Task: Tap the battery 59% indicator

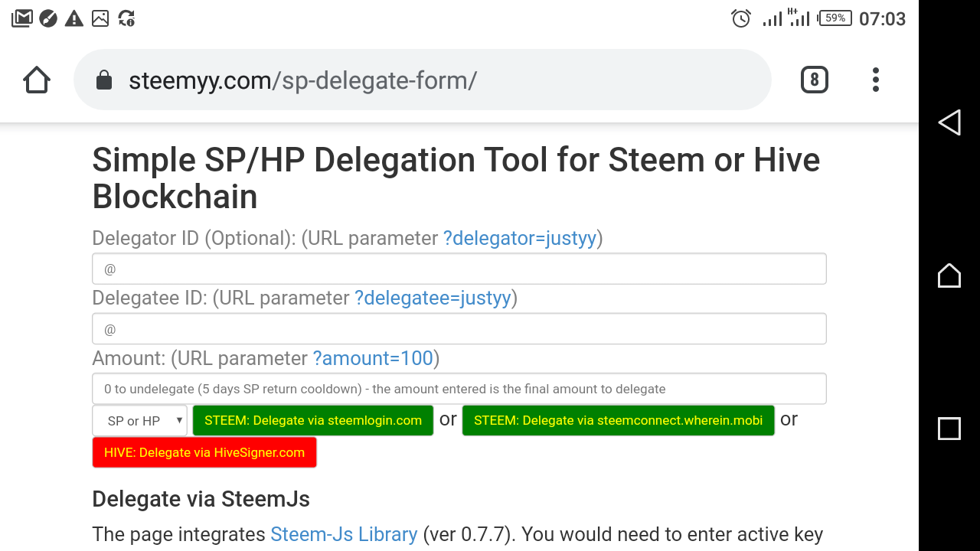Action: point(835,18)
